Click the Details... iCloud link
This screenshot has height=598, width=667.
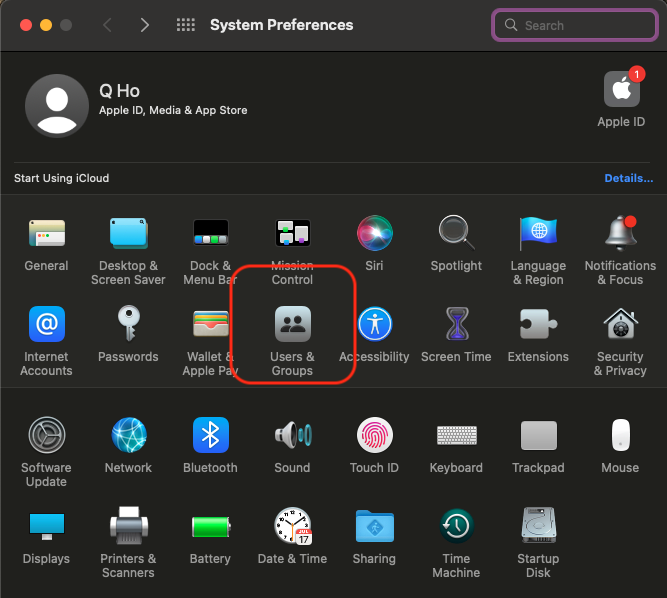tap(629, 178)
